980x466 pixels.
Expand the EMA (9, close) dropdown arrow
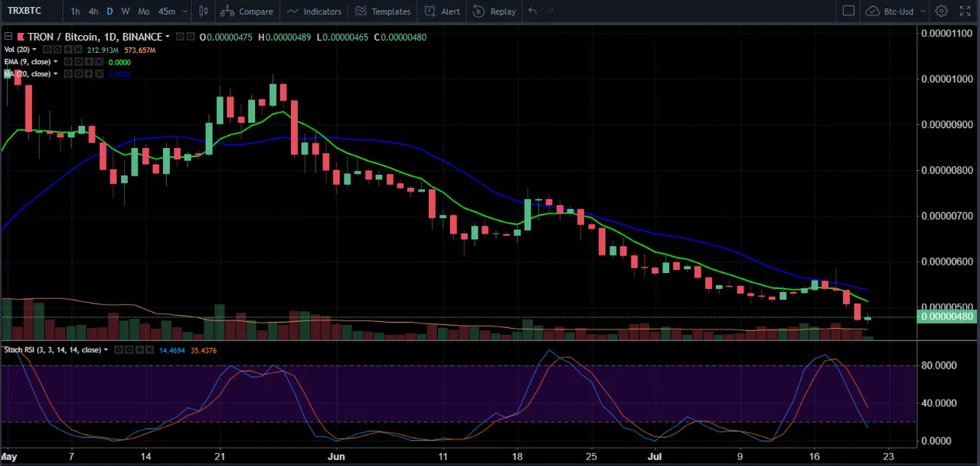pyautogui.click(x=55, y=62)
